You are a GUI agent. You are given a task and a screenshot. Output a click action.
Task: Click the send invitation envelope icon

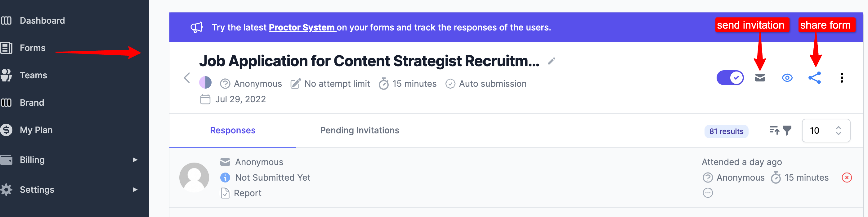click(x=760, y=78)
